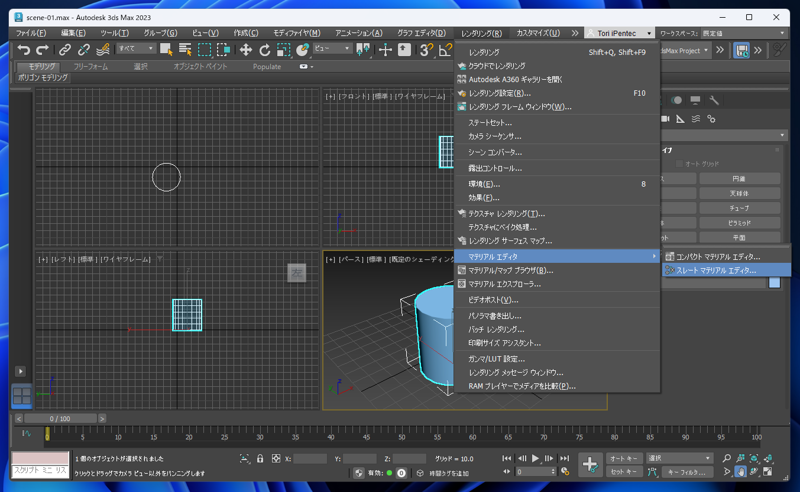Open the workspace selector dropdown 既定値

tap(743, 33)
